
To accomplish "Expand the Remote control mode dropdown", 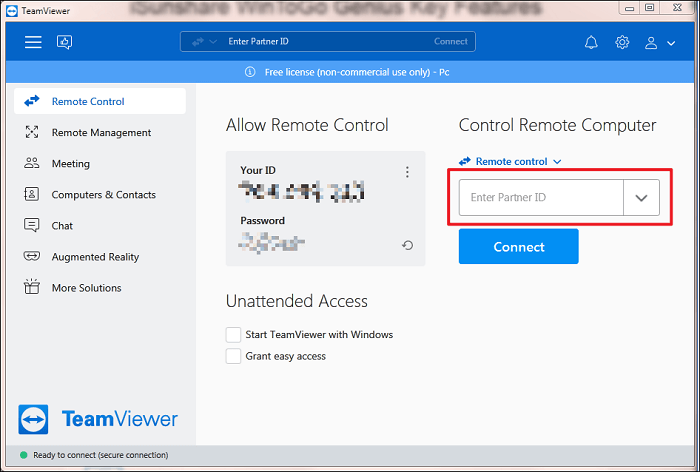I will point(510,161).
